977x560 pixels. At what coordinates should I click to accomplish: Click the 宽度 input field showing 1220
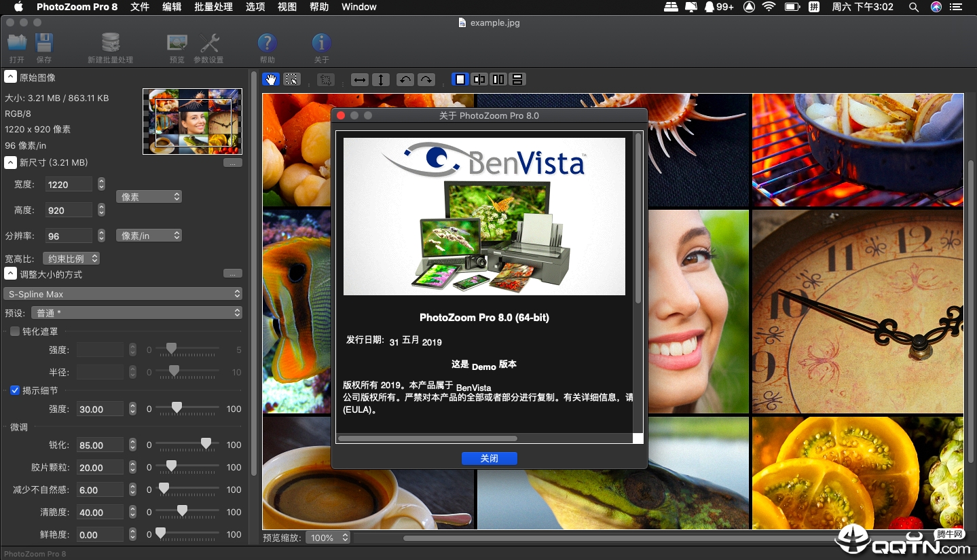click(69, 184)
